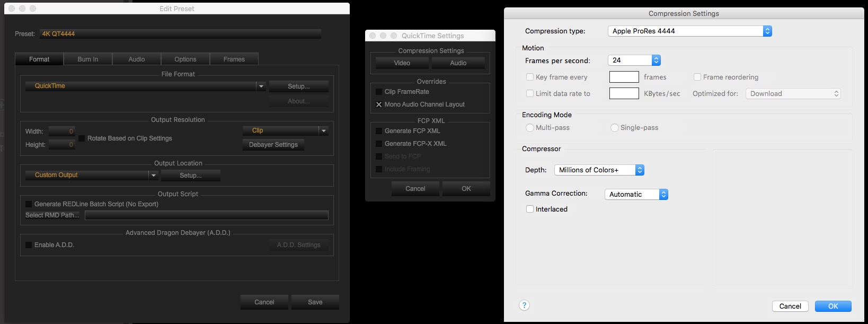Check the Interlaced checkbox

[530, 209]
